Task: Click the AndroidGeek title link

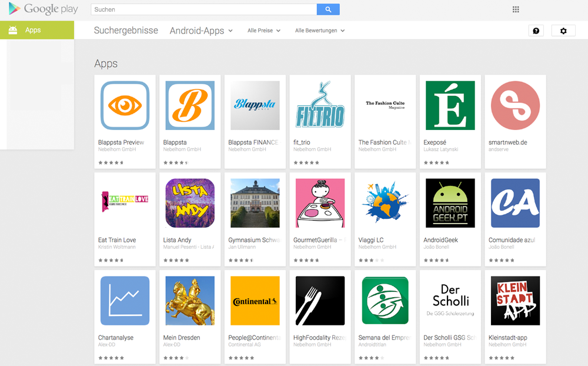Action: (440, 240)
